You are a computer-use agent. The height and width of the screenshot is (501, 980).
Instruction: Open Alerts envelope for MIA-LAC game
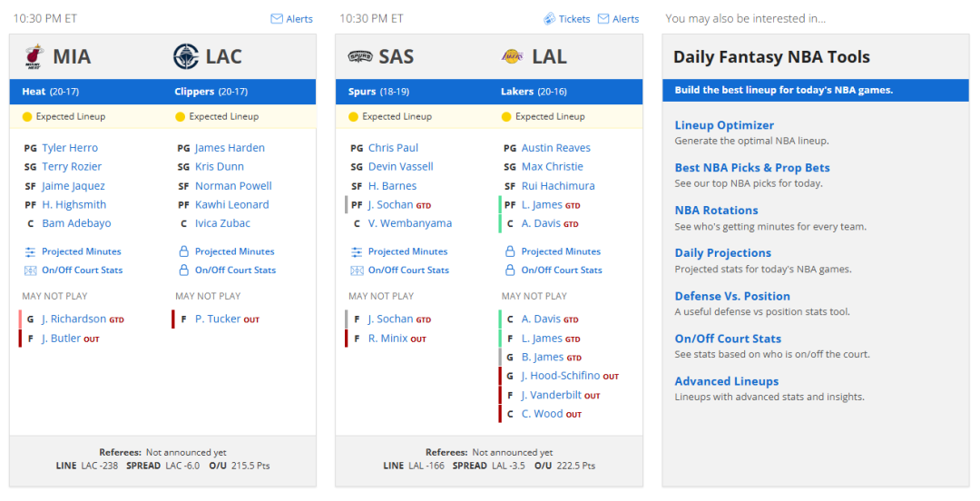277,19
